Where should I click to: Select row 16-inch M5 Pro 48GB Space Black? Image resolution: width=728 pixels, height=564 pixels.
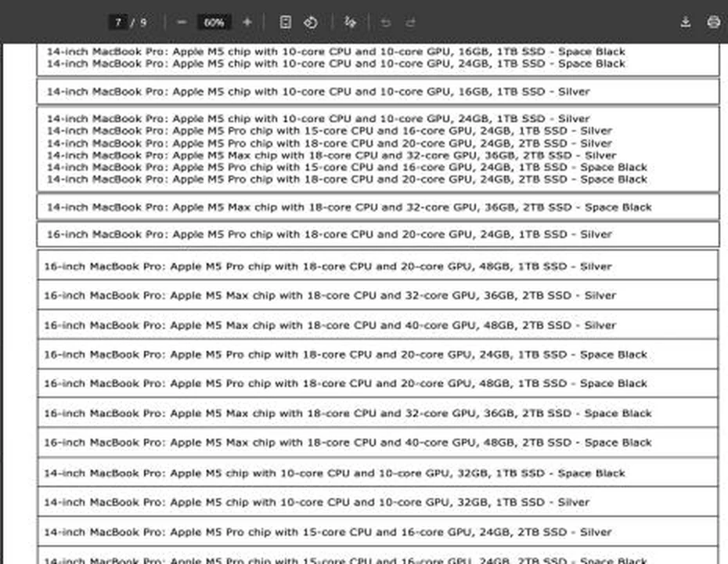(378, 383)
